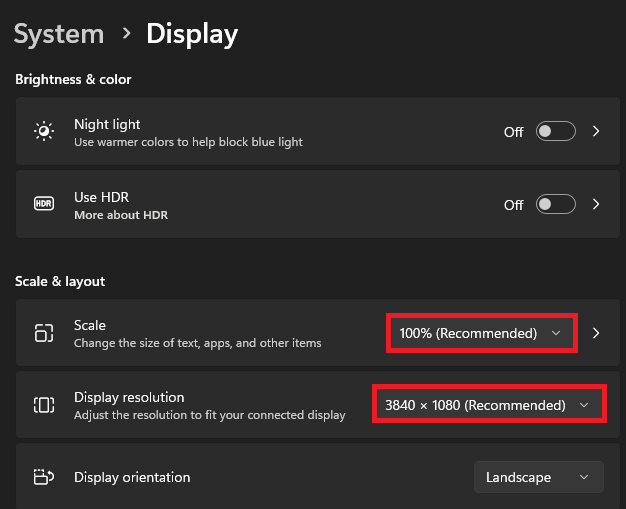Click the Display orientation icon
Viewport: 626px width, 509px height.
click(44, 477)
